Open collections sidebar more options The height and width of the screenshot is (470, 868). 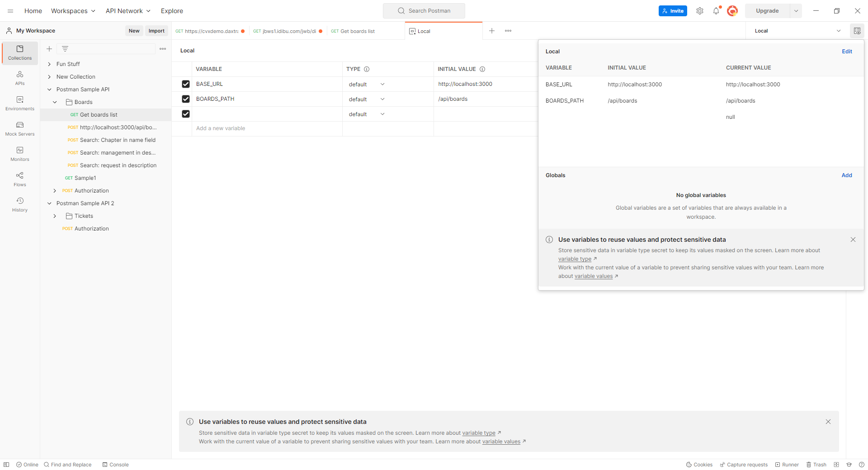click(x=163, y=49)
